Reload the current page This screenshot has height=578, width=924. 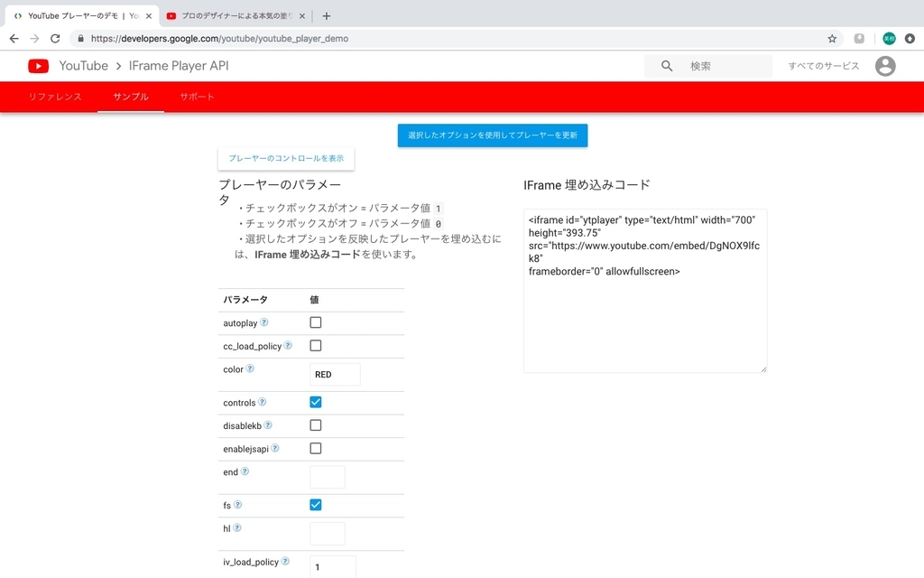[56, 38]
